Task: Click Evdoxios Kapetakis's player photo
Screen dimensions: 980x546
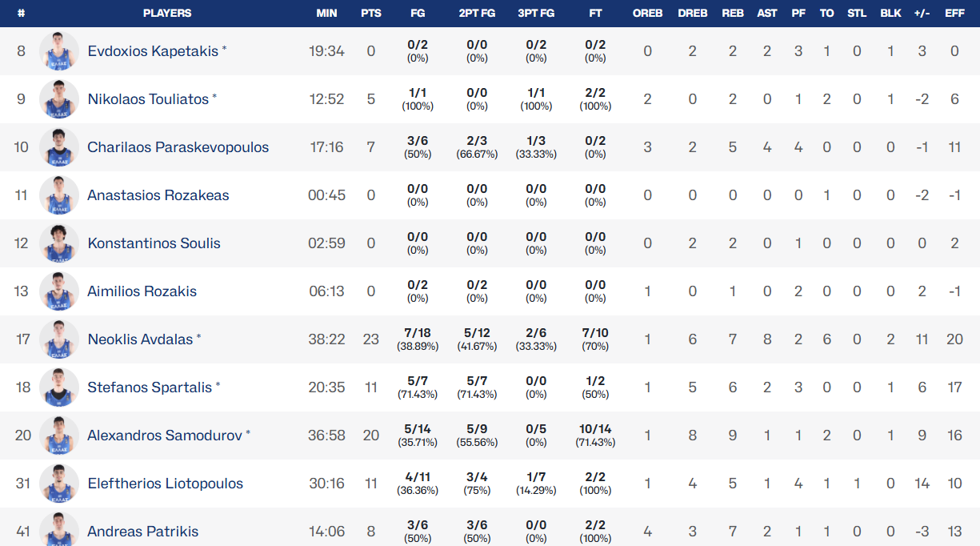Action: pos(59,51)
